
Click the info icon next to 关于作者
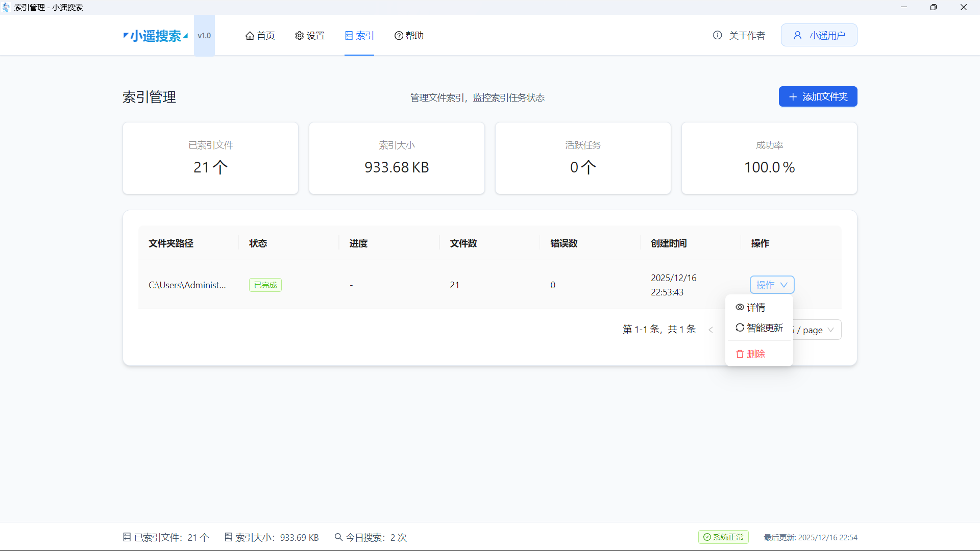coord(717,35)
